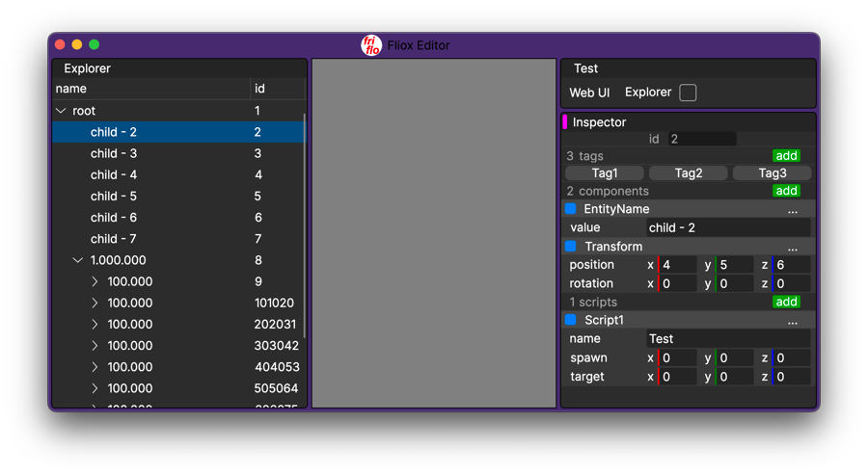The height and width of the screenshot is (475, 868).
Task: Select the Test panel tab
Action: pos(585,68)
